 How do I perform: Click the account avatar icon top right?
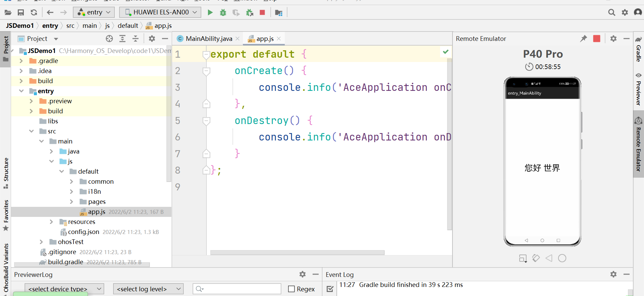(638, 12)
